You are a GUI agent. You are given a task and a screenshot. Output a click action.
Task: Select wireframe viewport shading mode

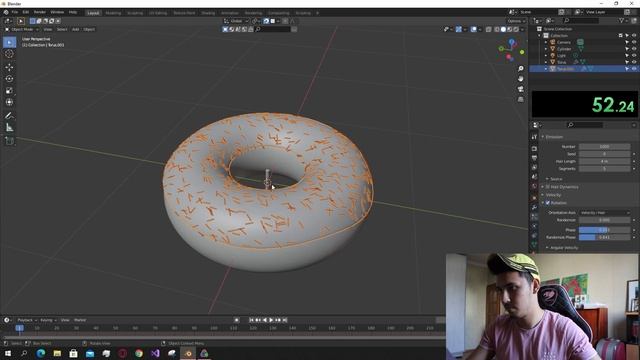(x=497, y=29)
